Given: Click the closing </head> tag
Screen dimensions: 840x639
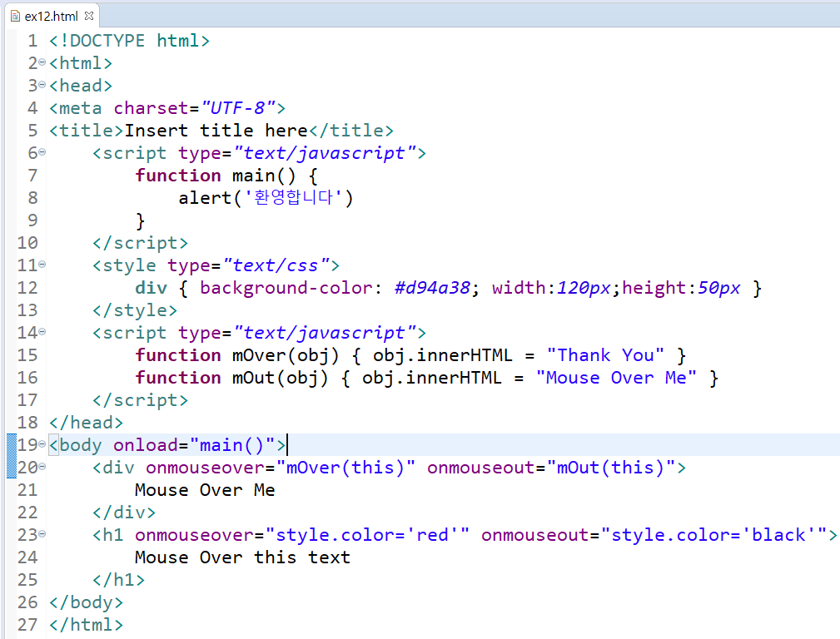Looking at the screenshot, I should [x=87, y=423].
